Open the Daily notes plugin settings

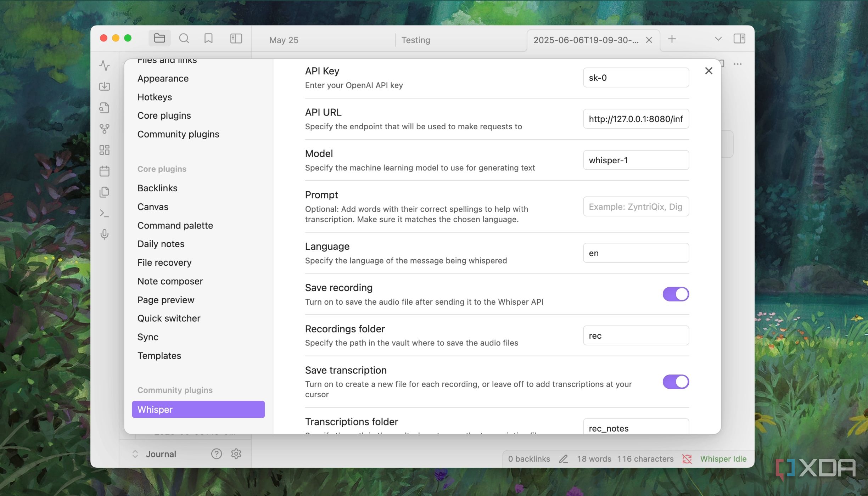[161, 244]
